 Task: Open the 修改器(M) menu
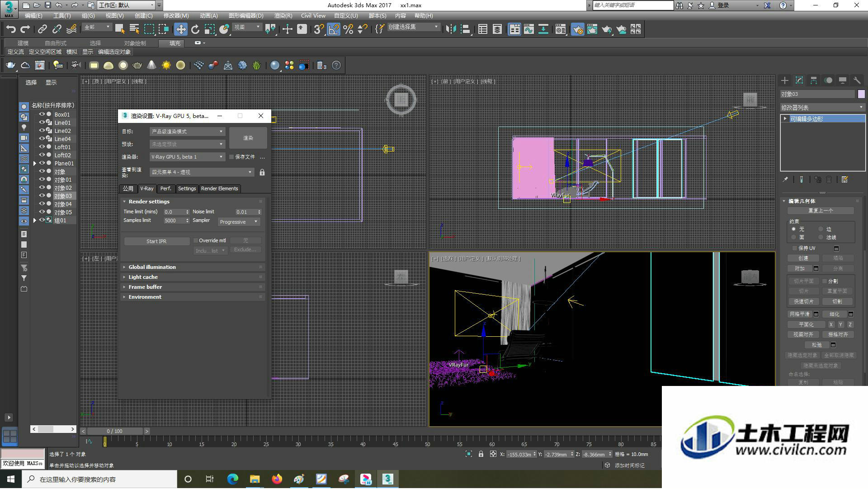coord(176,15)
